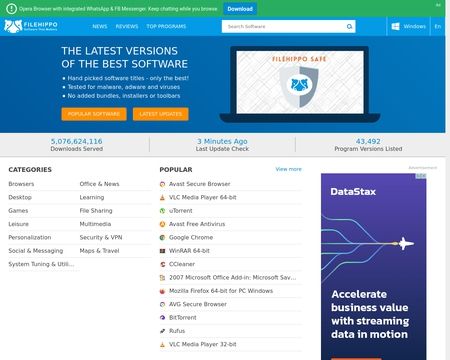Click the Avast Secure Browser icon
Image resolution: width=450 pixels, height=360 pixels.
pyautogui.click(x=162, y=184)
